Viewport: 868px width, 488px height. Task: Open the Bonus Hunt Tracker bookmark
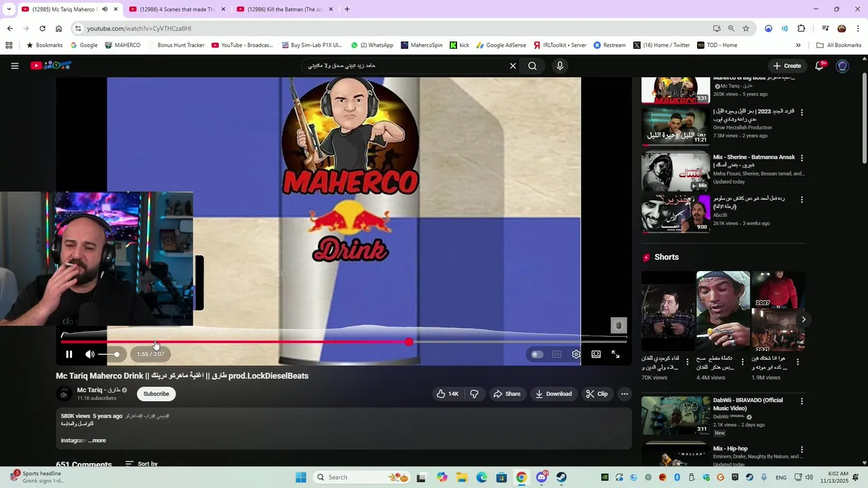[x=176, y=45]
